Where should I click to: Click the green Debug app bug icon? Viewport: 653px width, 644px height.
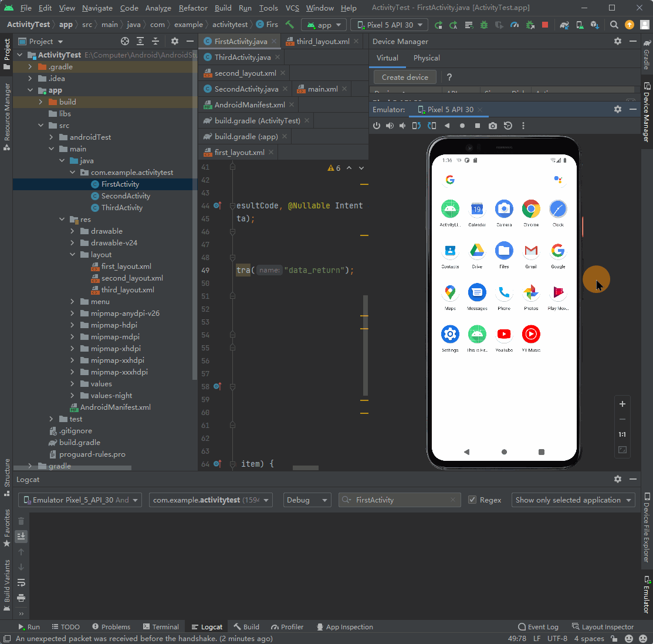click(x=483, y=25)
